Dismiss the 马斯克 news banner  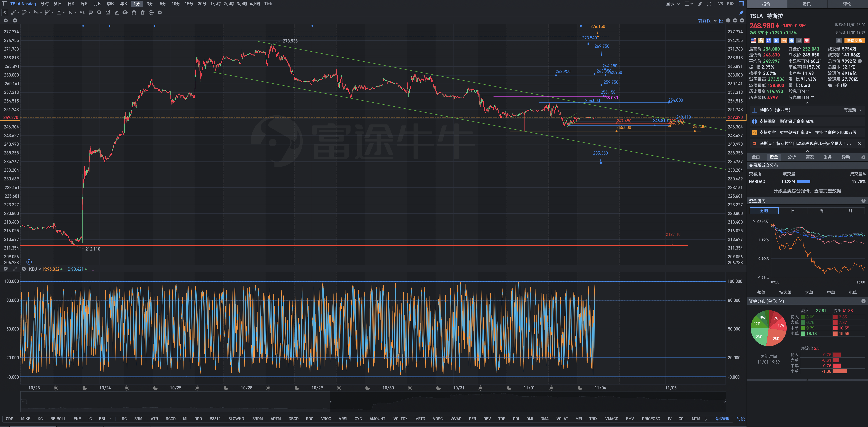(x=860, y=144)
